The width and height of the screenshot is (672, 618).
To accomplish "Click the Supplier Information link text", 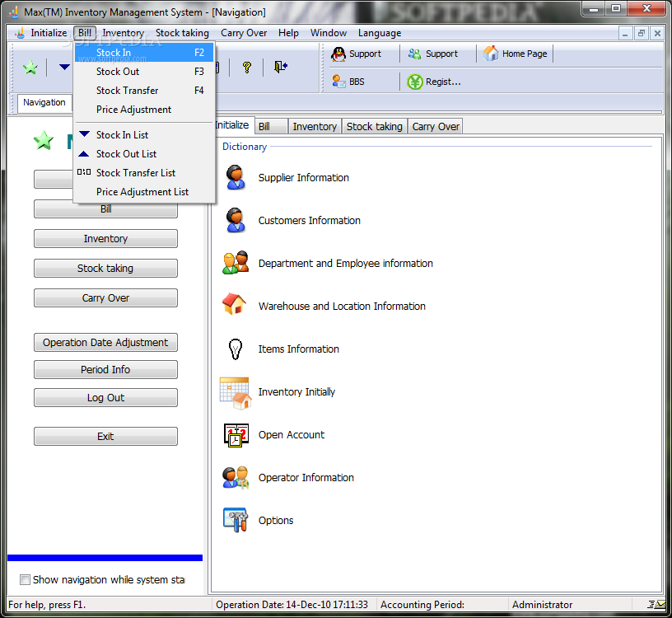I will (x=303, y=177).
